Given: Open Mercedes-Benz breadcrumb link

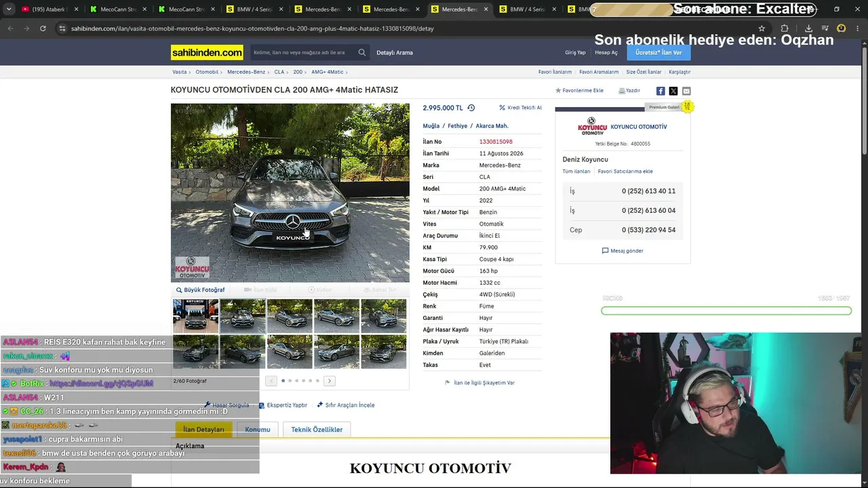Looking at the screenshot, I should tap(246, 72).
